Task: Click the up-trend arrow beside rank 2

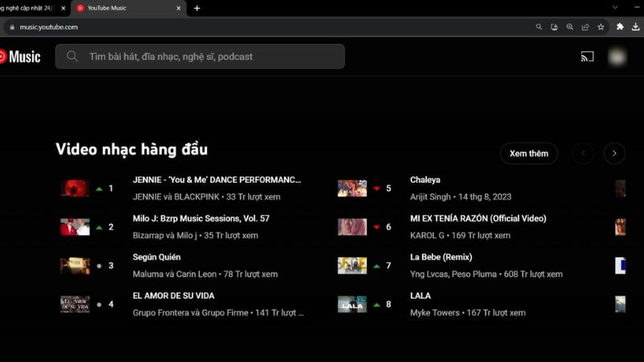Action: (99, 228)
